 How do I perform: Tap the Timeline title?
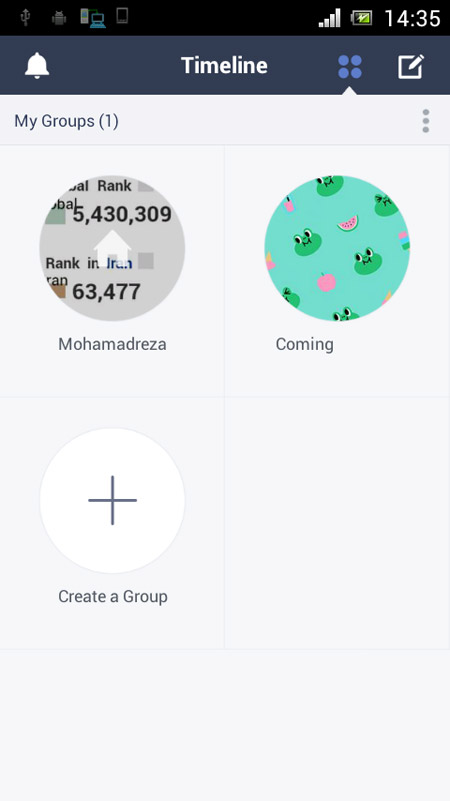point(224,65)
